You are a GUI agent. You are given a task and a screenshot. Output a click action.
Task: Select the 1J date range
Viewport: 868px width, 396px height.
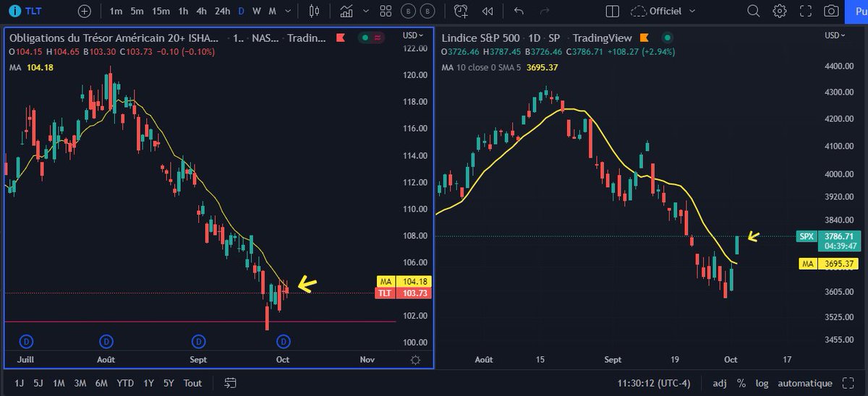pyautogui.click(x=18, y=383)
